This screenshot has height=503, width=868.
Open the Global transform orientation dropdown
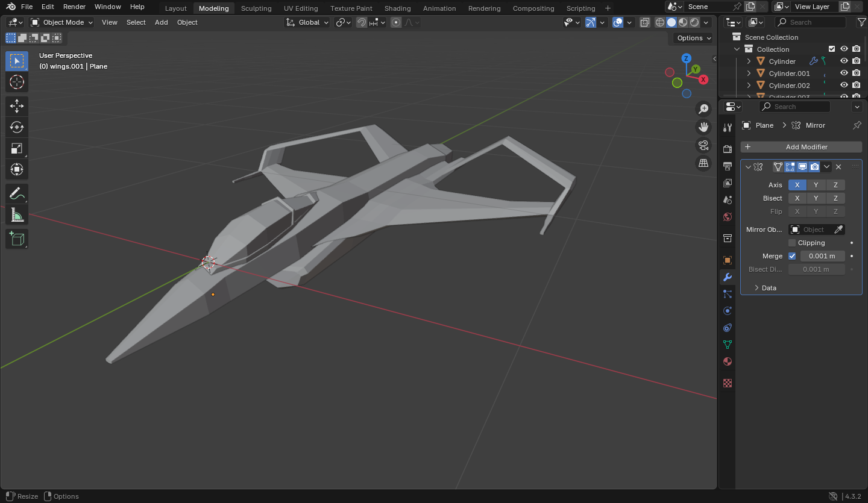[x=307, y=22]
